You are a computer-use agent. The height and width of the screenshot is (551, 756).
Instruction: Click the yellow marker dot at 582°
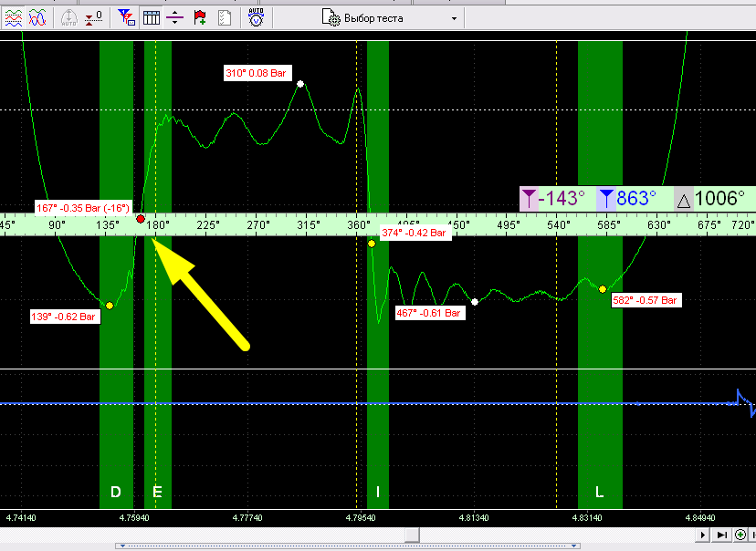603,289
